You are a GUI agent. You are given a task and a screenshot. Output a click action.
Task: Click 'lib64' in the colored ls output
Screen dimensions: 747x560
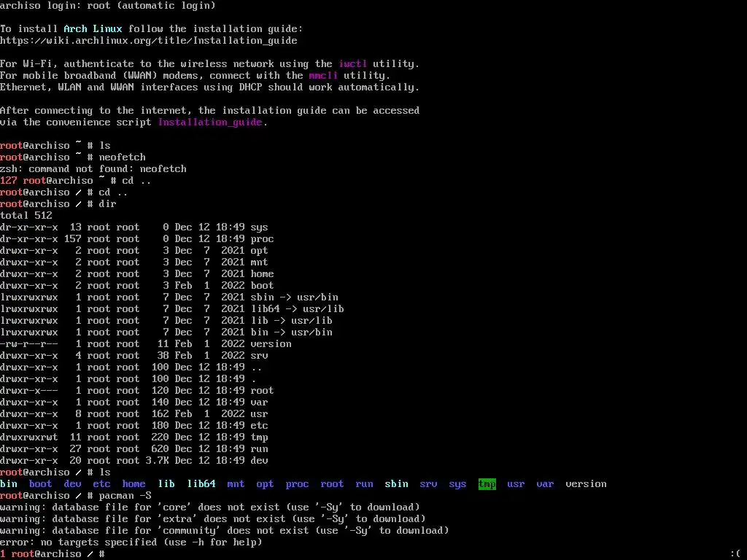[201, 484]
